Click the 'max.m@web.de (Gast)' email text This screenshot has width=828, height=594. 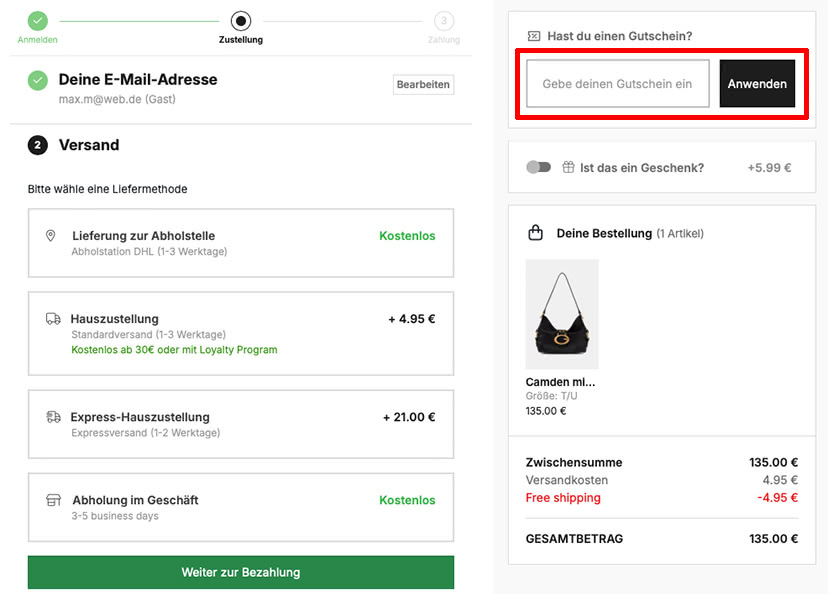[117, 99]
